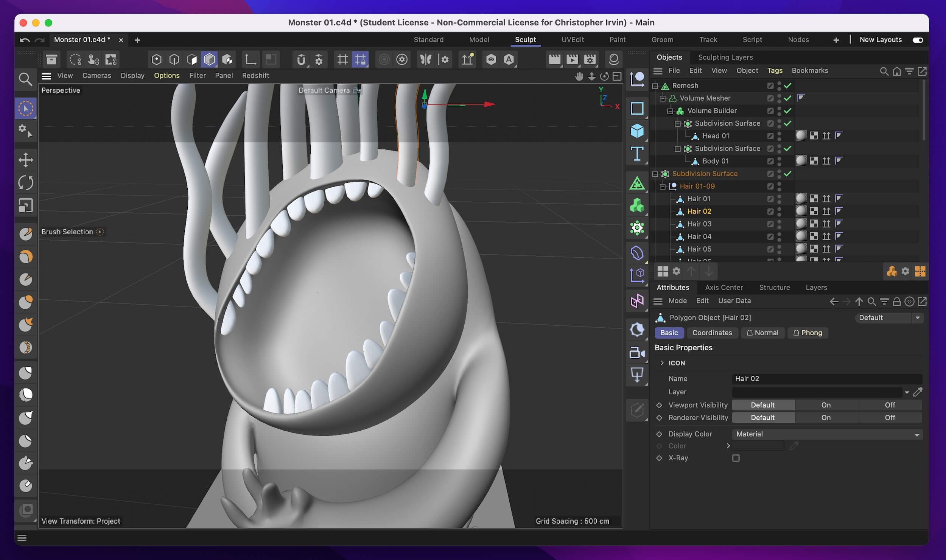946x560 pixels.
Task: Open the viewport Cameras menu
Action: [97, 76]
